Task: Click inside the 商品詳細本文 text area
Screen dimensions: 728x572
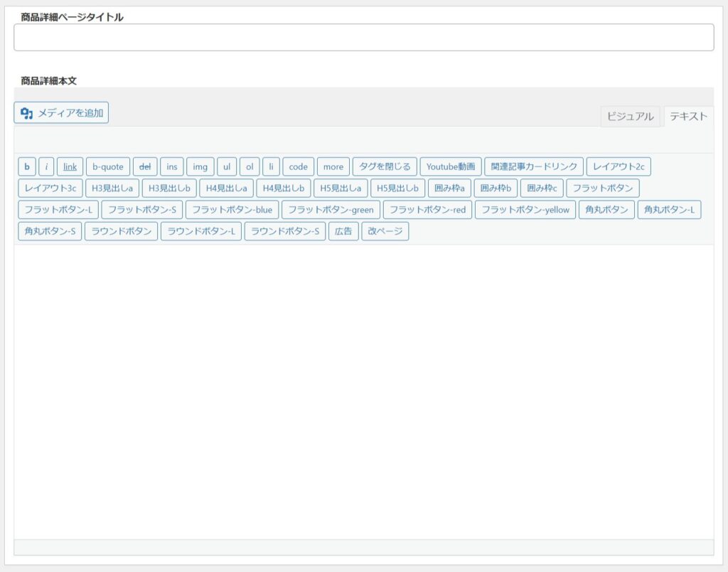Action: point(363,391)
